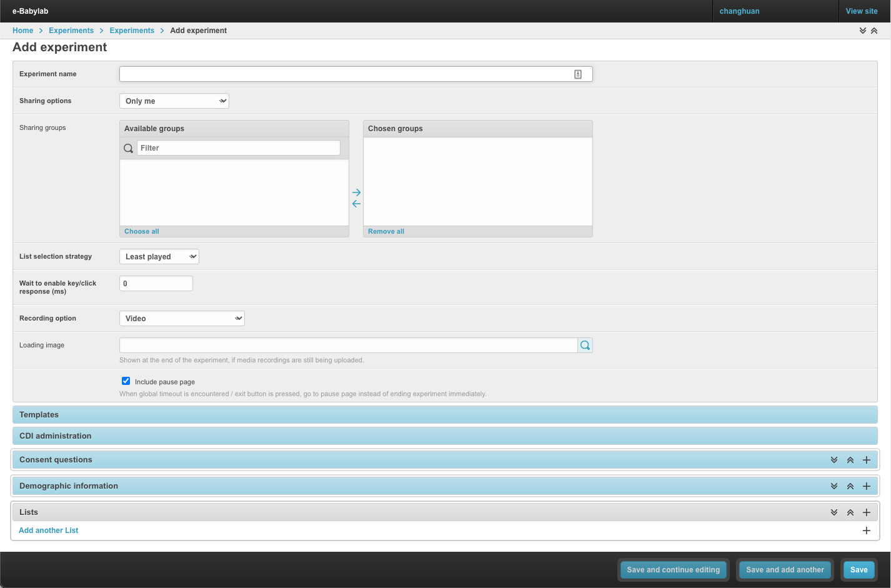Screen dimensions: 891x588
Task: Click View site link
Action: coord(862,11)
